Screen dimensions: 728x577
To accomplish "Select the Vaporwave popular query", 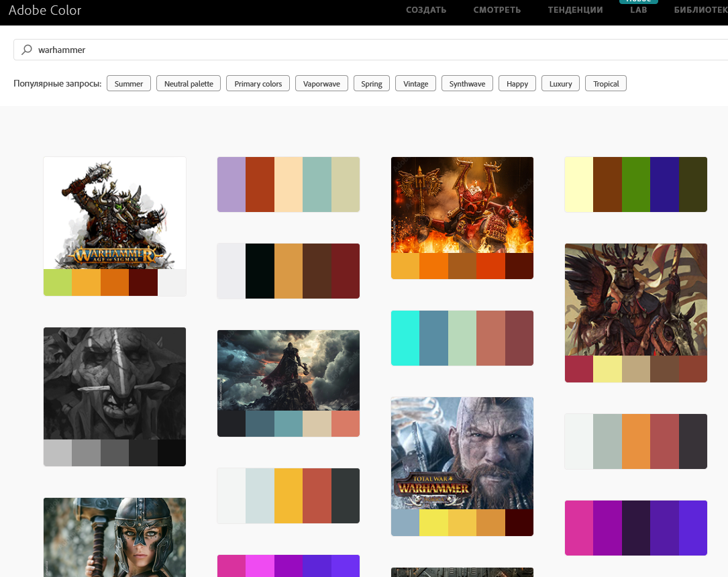I will 322,84.
